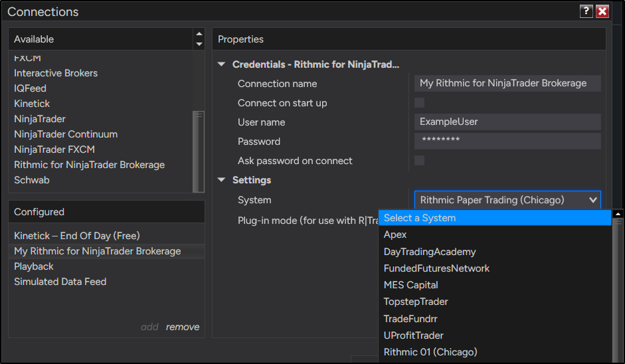Screen dimensions: 625x364
Task: Toggle Connect on start up checkbox
Action: click(419, 103)
